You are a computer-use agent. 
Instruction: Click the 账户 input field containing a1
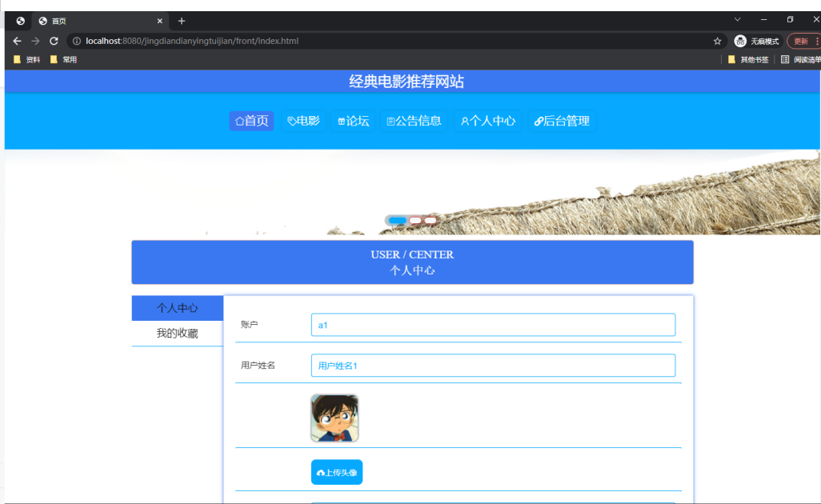coord(493,325)
